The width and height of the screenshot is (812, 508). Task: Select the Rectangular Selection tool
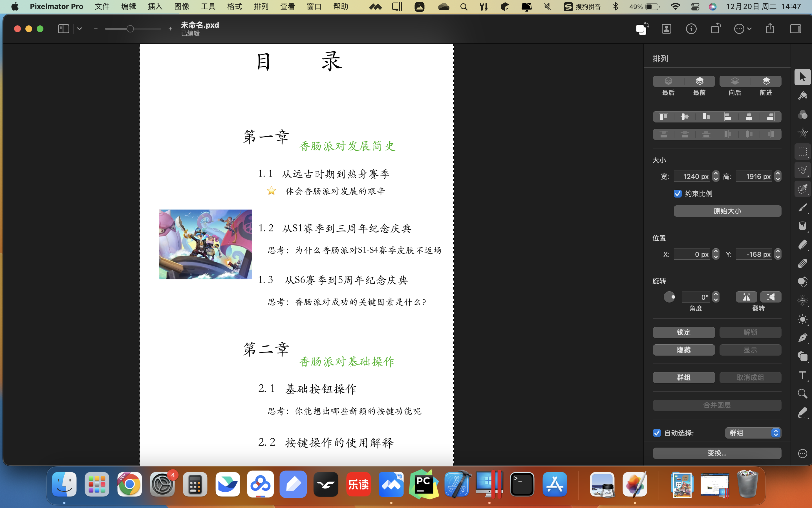pos(802,152)
